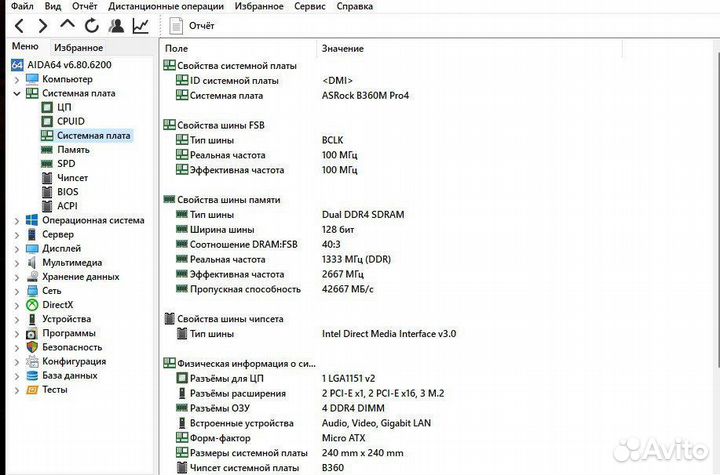Go up one level with Up arrow
The image size is (720, 475).
67,24
